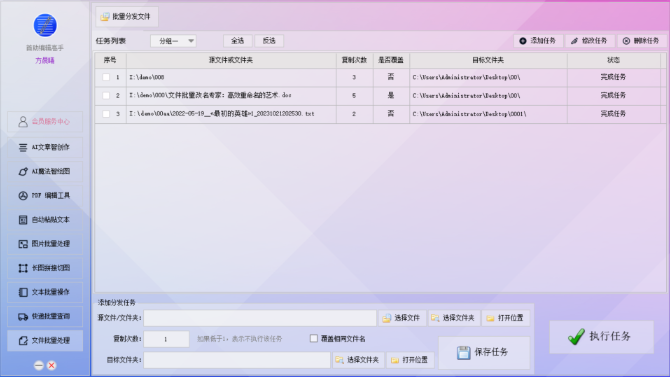Viewport: 670px width, 377px height.
Task: Click the 序号 column header
Action: click(110, 60)
